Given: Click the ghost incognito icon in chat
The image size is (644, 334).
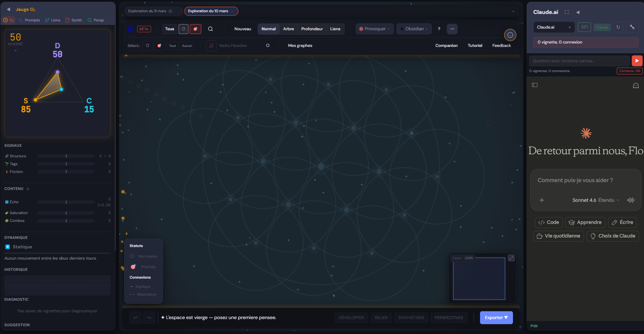Looking at the screenshot, I should 636,86.
